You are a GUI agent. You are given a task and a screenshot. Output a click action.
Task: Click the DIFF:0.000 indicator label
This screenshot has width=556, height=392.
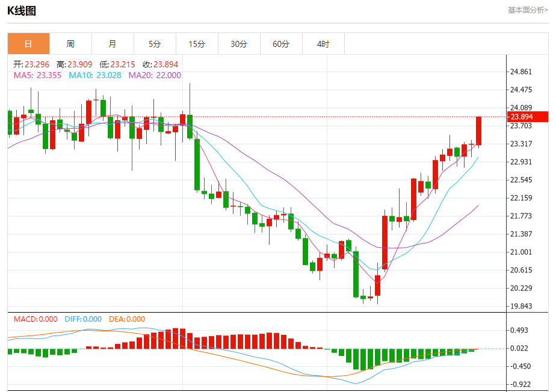(x=83, y=319)
